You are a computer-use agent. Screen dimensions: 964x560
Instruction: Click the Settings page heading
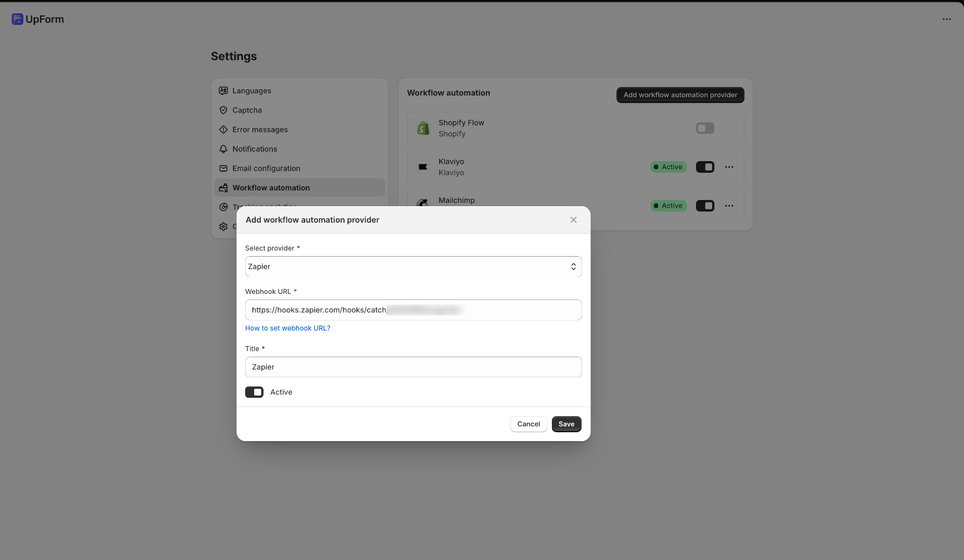(x=233, y=56)
